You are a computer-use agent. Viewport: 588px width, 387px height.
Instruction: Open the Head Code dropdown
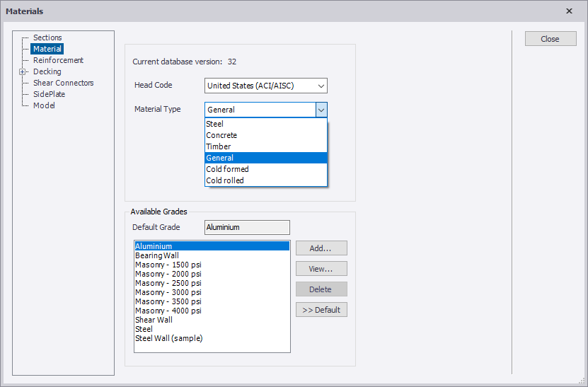tap(265, 86)
